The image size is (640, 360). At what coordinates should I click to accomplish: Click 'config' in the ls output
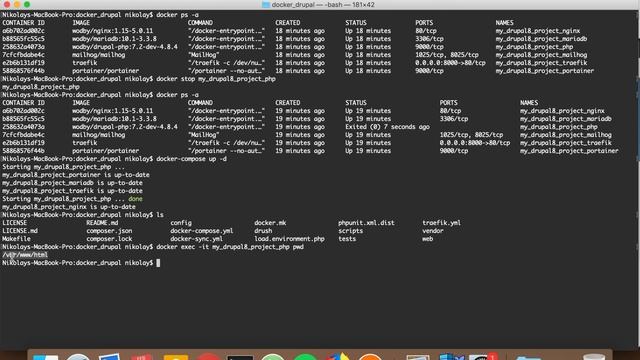click(x=181, y=223)
